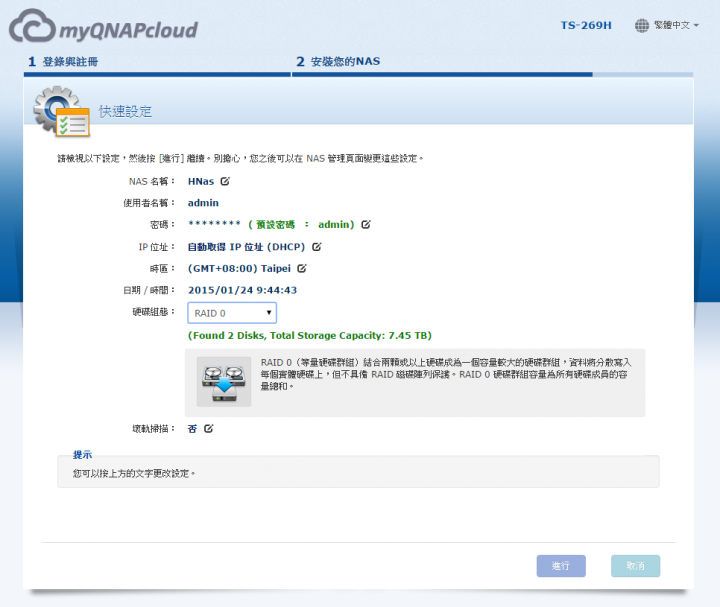Click the (GMT+08:00) Taipei text
Image resolution: width=720 pixels, height=607 pixels.
click(239, 269)
